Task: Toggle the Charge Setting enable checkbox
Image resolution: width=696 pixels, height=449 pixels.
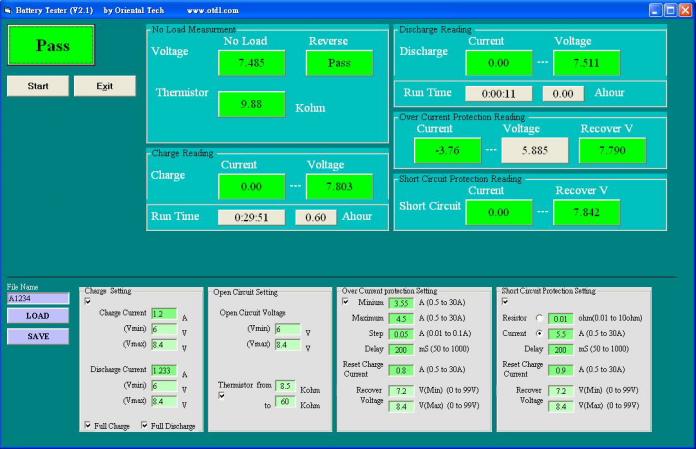Action: pos(87,301)
